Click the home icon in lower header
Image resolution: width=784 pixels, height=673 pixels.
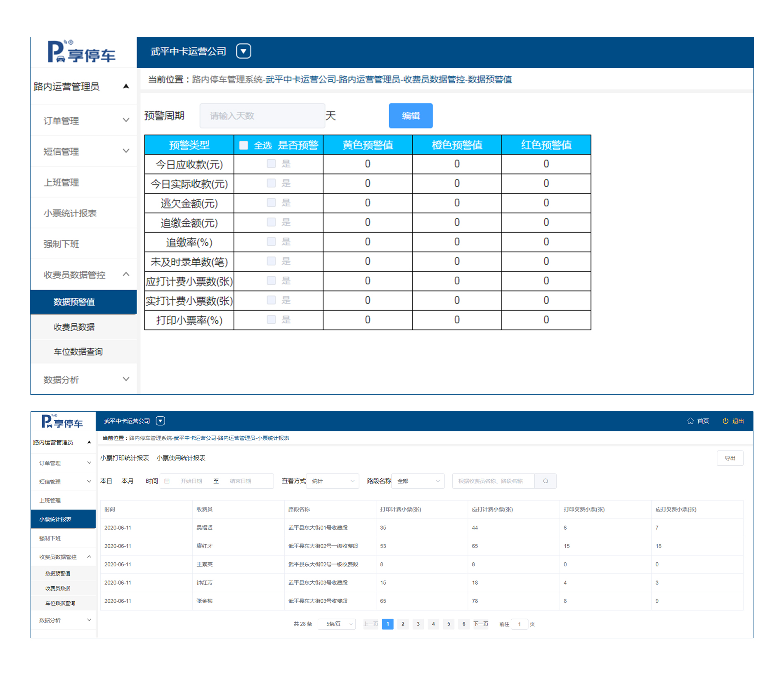[x=690, y=421]
